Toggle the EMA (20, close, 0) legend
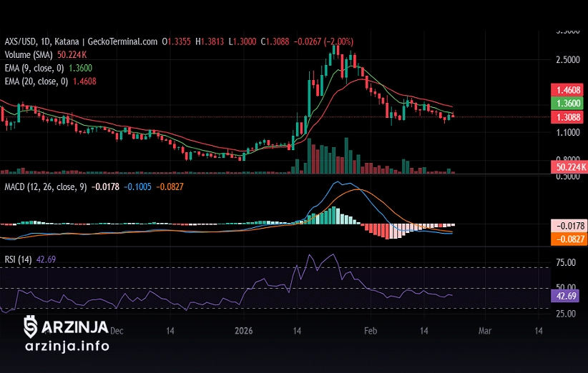 pos(36,81)
